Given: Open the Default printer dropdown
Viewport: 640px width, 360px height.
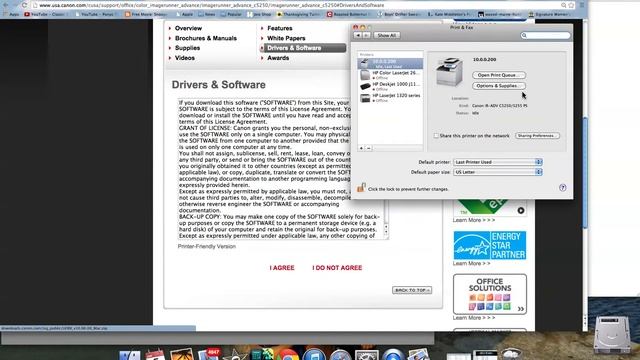Looking at the screenshot, I should (498, 162).
